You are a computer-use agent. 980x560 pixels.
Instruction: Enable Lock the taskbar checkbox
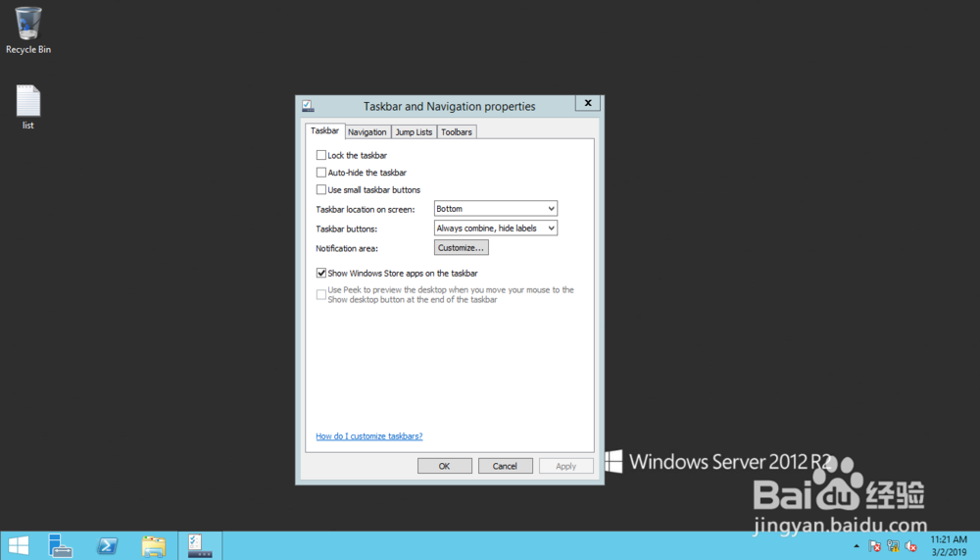pyautogui.click(x=321, y=155)
